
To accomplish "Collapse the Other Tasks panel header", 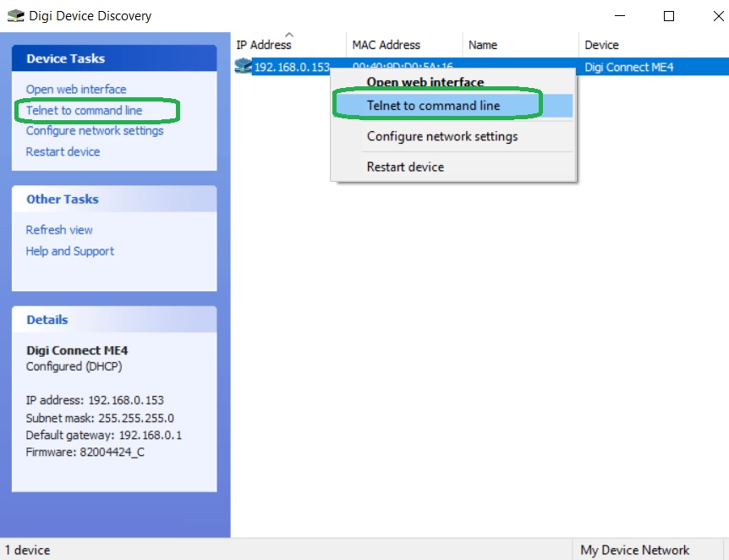I will coord(114,199).
